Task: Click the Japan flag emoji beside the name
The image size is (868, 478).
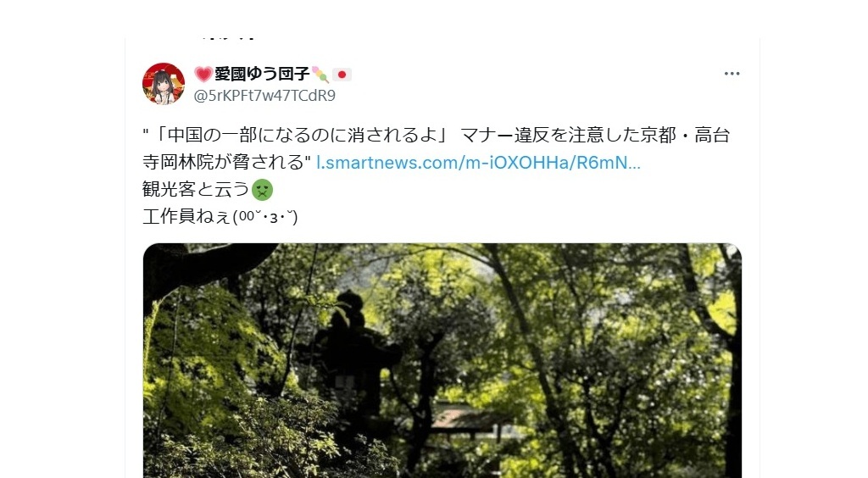Action: (x=342, y=75)
